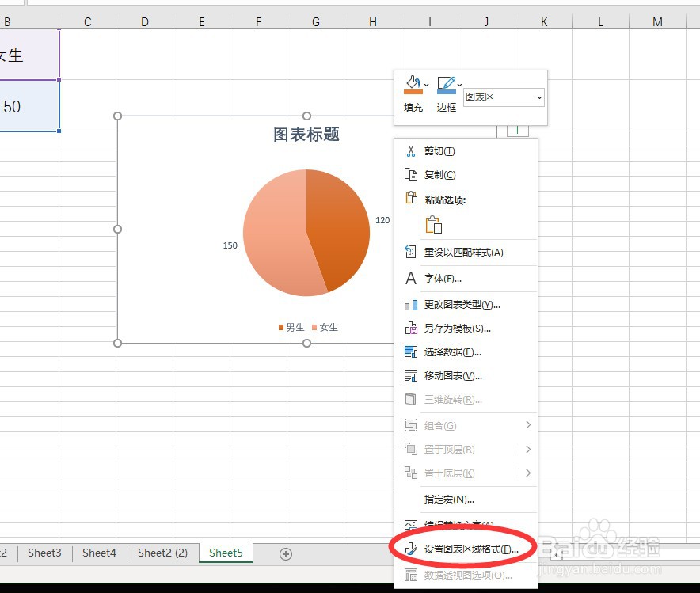The image size is (700, 593).
Task: Click the change chart type icon
Action: [411, 304]
